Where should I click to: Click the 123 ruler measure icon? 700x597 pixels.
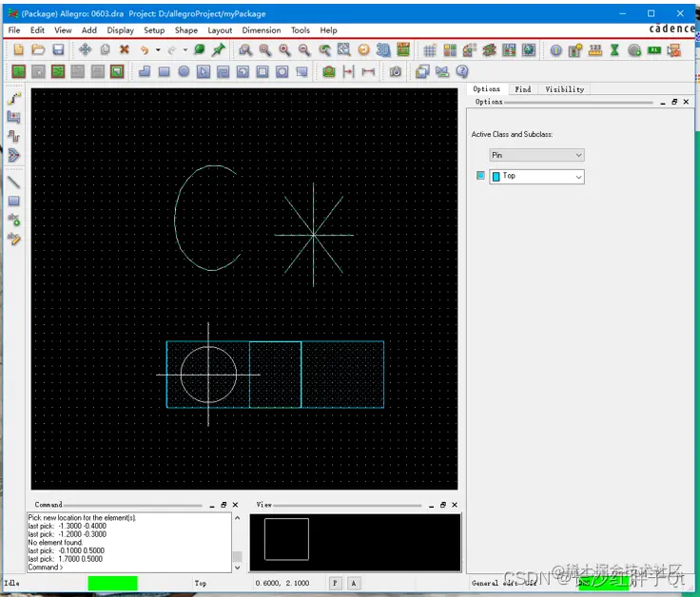595,50
